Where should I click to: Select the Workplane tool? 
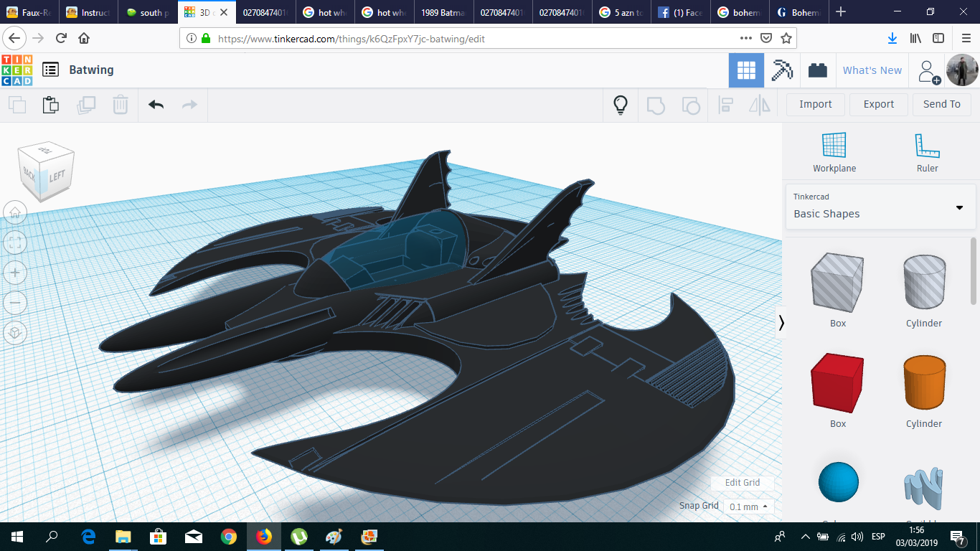[834, 152]
